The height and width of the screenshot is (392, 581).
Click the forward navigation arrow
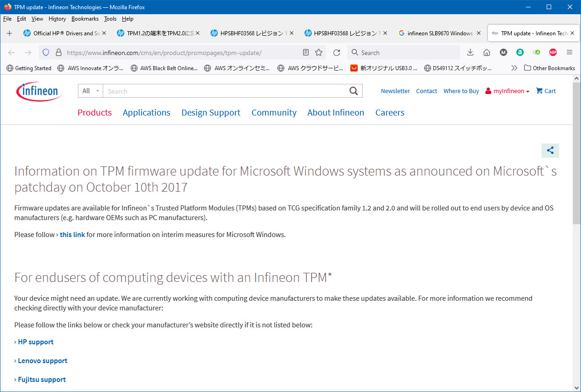coord(28,53)
